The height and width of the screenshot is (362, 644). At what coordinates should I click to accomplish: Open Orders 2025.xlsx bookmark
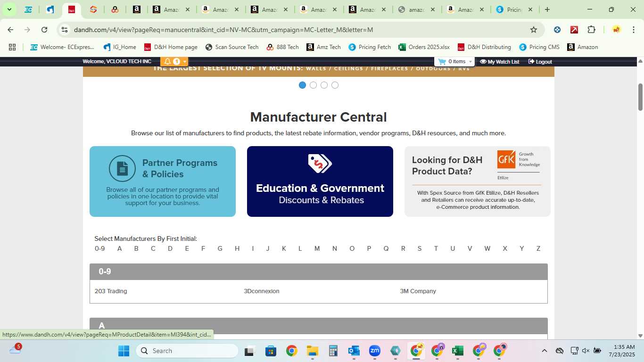point(424,47)
